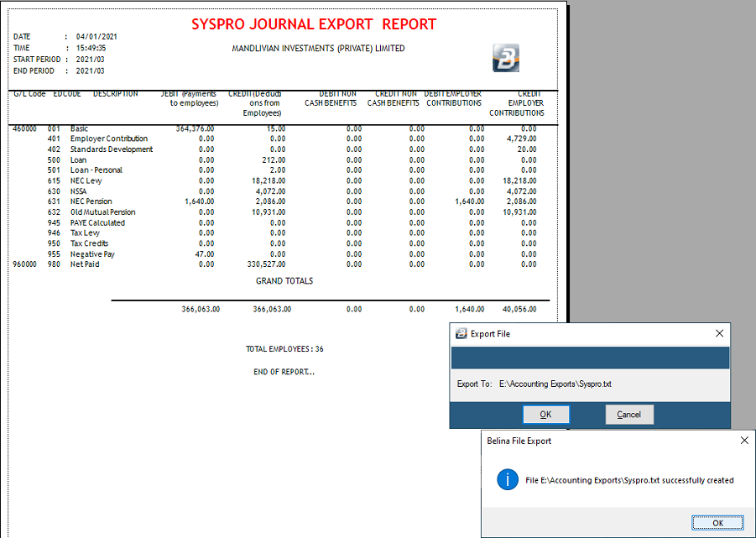Click the G/L code 460000
The width and height of the screenshot is (756, 538).
tap(24, 128)
